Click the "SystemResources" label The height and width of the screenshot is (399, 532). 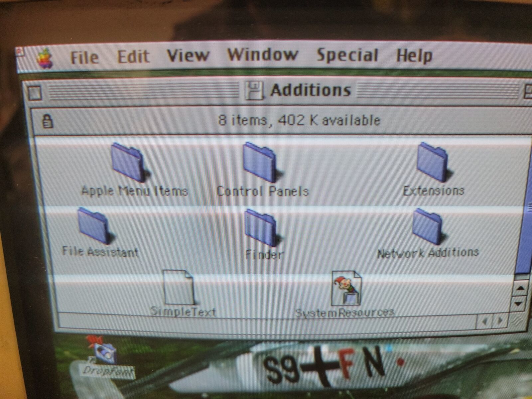[344, 313]
